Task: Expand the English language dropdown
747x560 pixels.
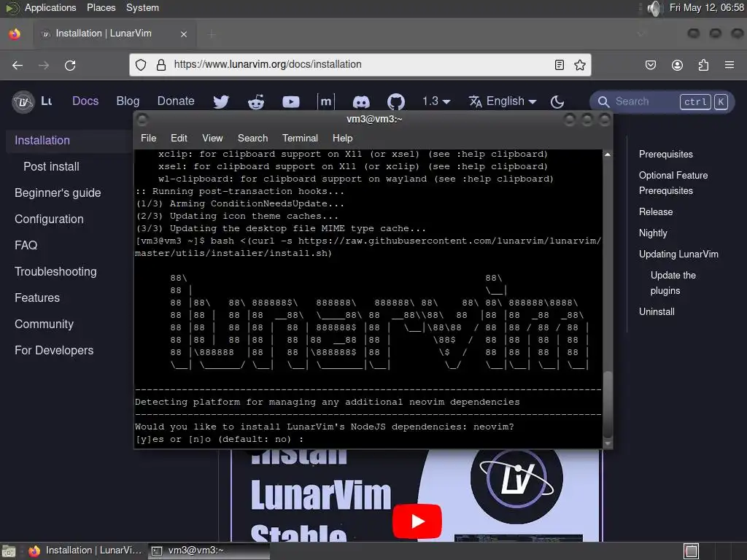Action: point(503,101)
